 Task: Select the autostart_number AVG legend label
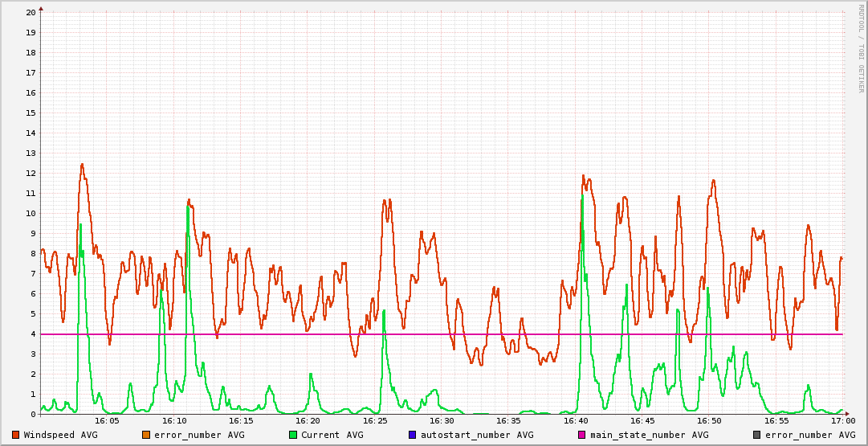(x=476, y=435)
